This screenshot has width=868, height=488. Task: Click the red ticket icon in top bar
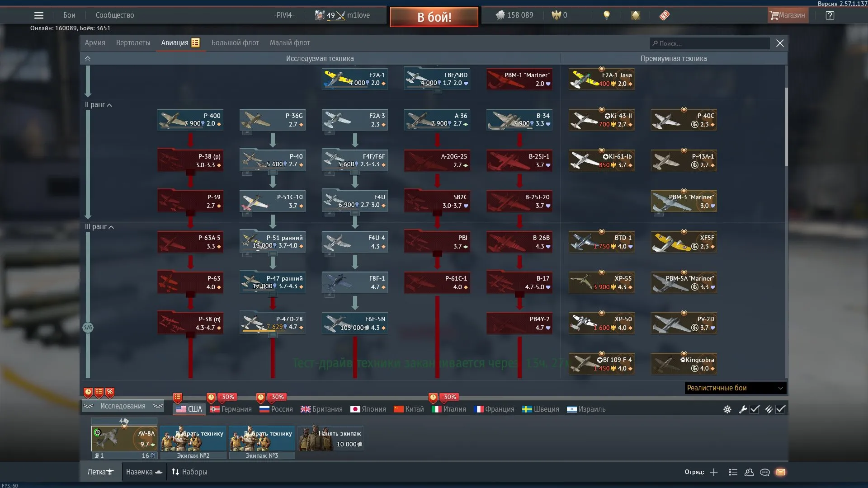664,15
